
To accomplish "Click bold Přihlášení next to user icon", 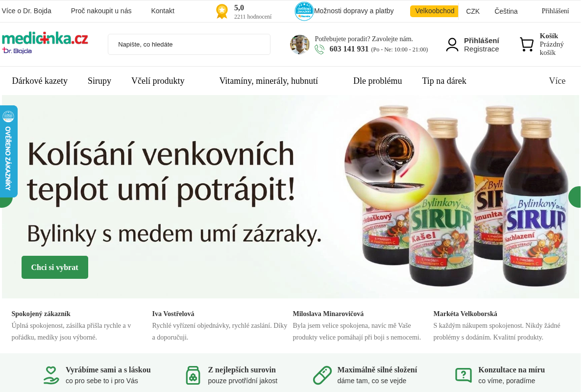I will (482, 41).
